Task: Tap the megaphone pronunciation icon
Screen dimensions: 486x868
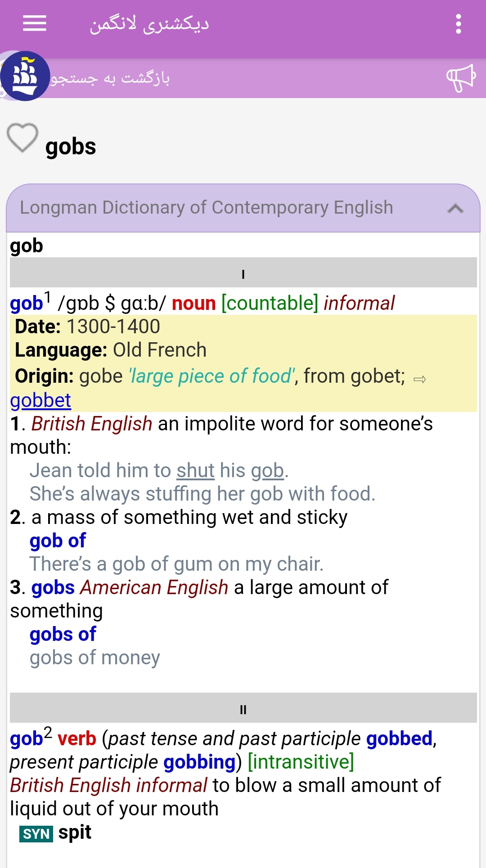Action: (x=461, y=78)
